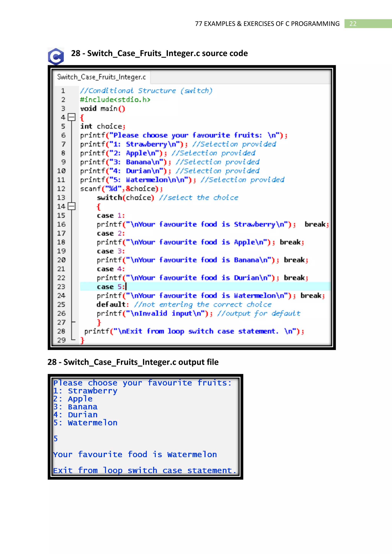392x554 pixels.
Task: Click the heading Switch_Case_Fruits_Integer.c output file
Action: click(x=133, y=362)
